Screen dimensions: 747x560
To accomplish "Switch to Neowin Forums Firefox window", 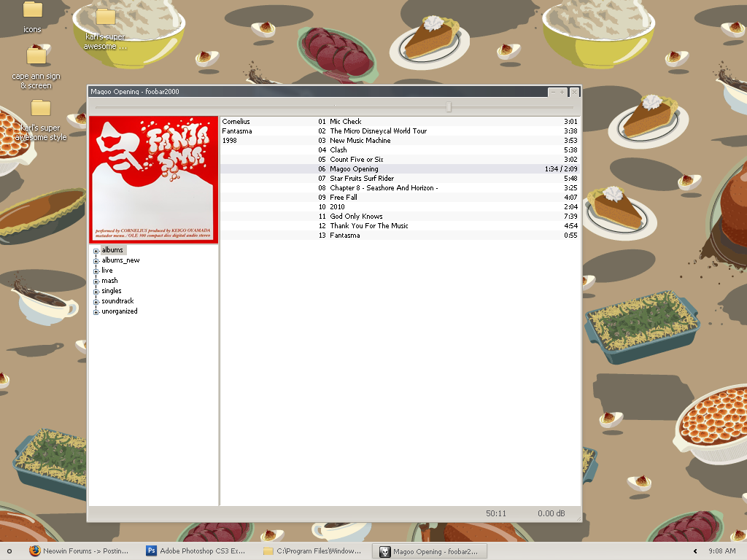I will [x=79, y=551].
